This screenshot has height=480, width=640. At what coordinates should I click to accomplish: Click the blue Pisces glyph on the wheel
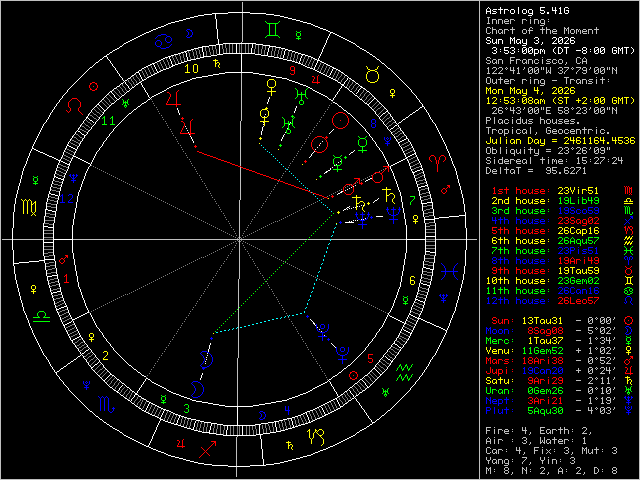tap(449, 271)
